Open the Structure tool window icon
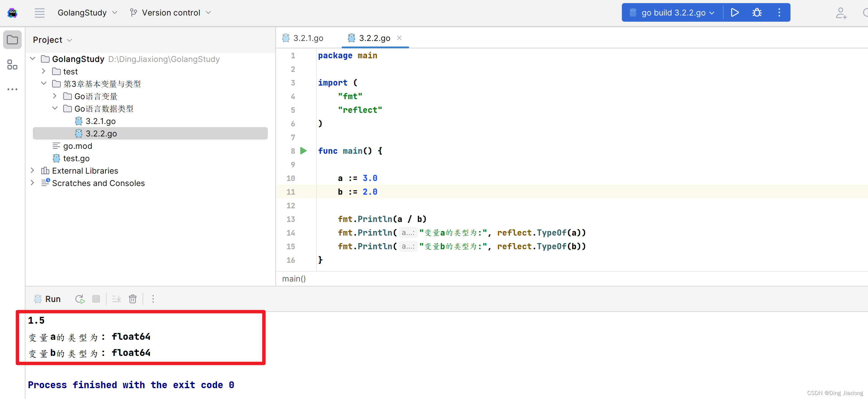Image resolution: width=868 pixels, height=399 pixels. coord(12,64)
